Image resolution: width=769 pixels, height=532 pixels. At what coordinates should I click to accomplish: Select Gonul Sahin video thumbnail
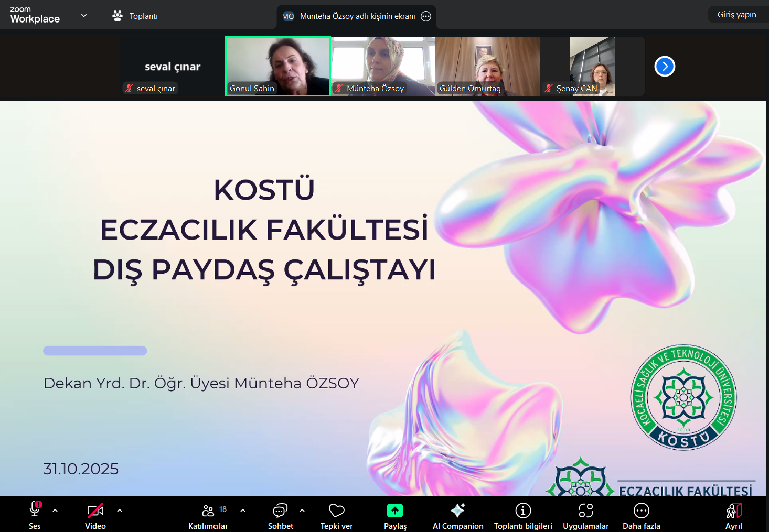tap(278, 66)
